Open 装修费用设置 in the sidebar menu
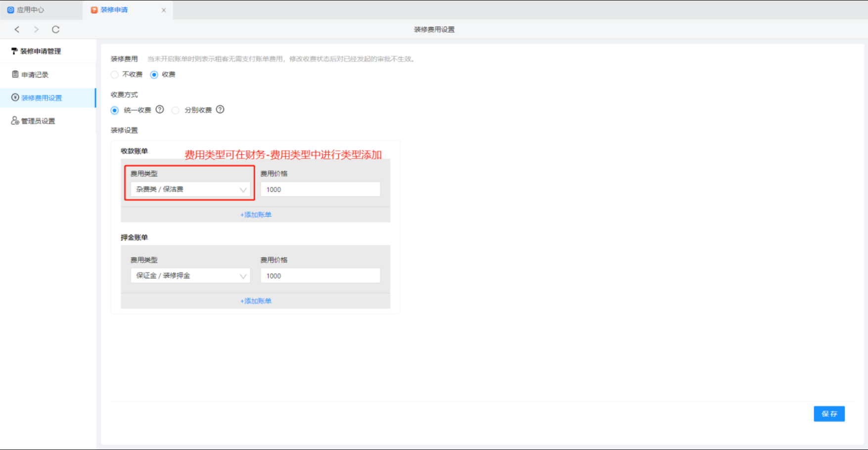This screenshot has width=868, height=450. pos(42,98)
